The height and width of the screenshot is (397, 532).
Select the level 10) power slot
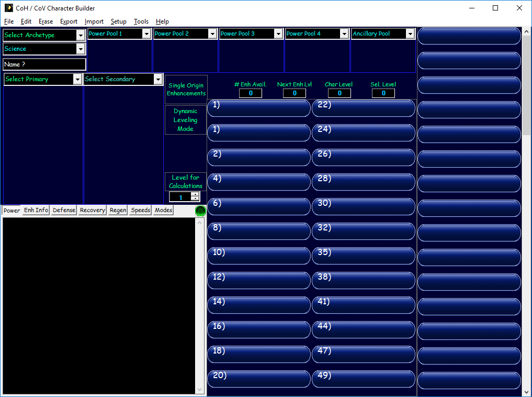click(259, 256)
